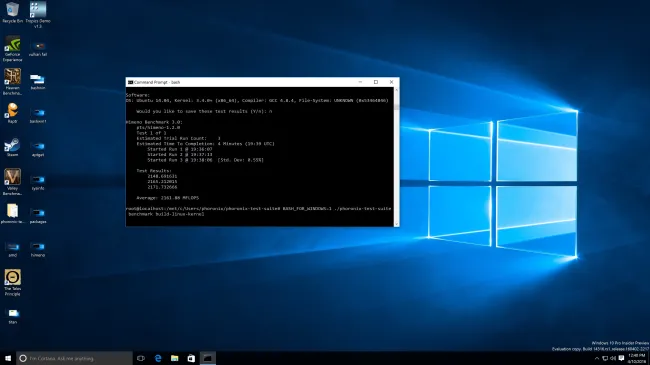Image resolution: width=650 pixels, height=365 pixels.
Task: Select the Steam desktop shortcut
Action: click(x=12, y=147)
